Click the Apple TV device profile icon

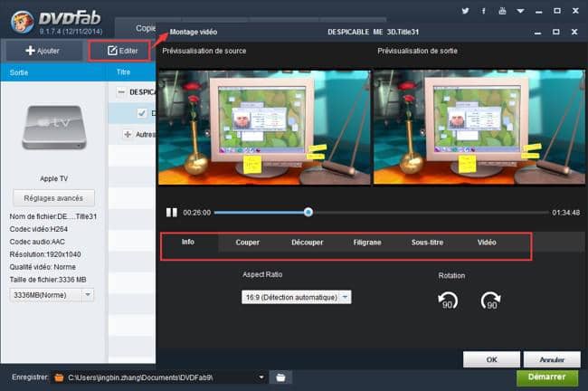[x=54, y=129]
